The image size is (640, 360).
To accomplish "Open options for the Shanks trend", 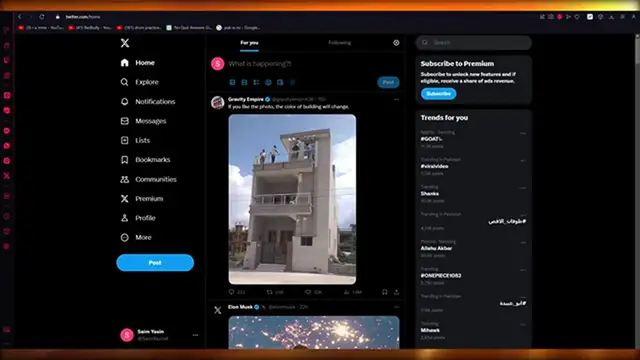I will [523, 188].
